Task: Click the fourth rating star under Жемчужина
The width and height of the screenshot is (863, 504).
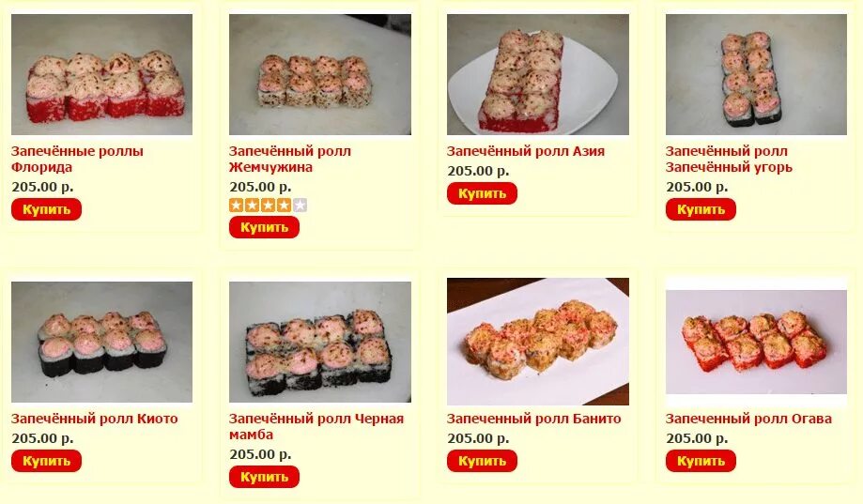Action: pos(284,206)
